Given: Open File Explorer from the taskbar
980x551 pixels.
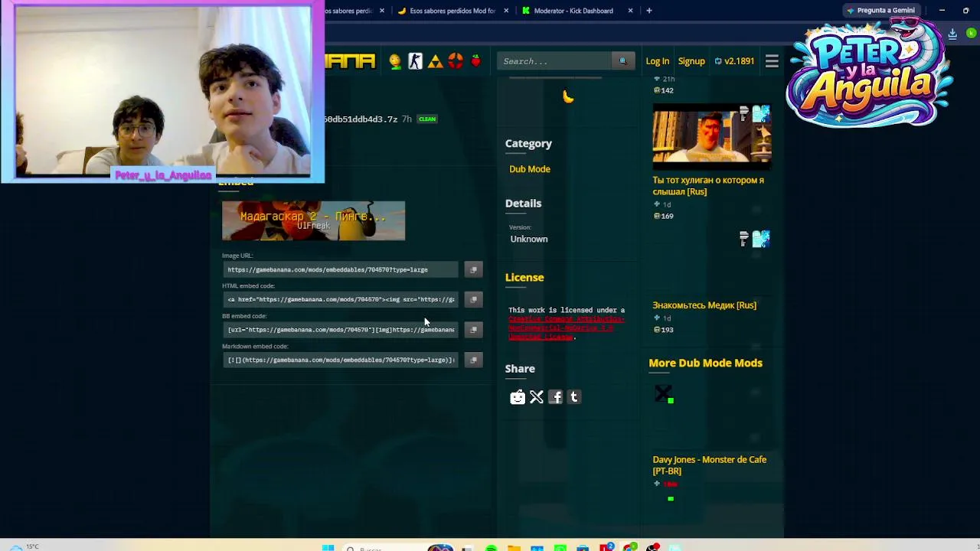Looking at the screenshot, I should click(514, 548).
